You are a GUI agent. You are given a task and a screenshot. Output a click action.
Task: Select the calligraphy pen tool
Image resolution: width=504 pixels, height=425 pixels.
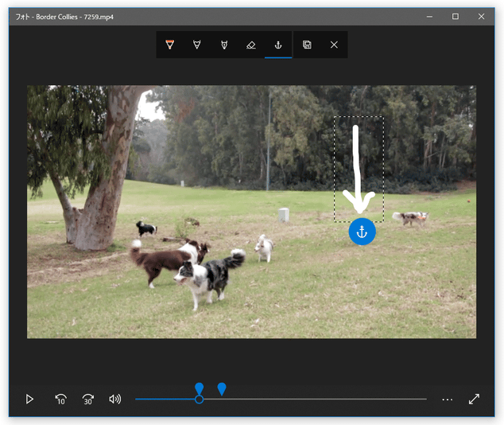224,45
